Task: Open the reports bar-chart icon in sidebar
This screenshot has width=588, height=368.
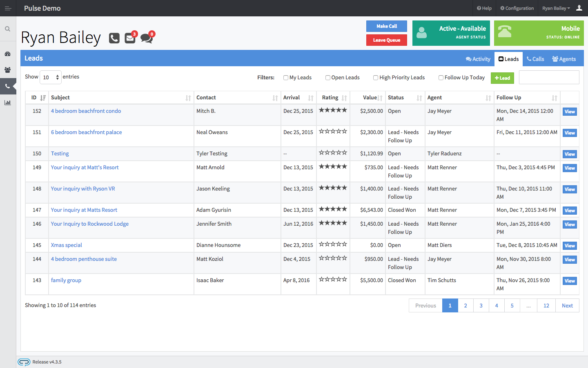Action: point(8,102)
